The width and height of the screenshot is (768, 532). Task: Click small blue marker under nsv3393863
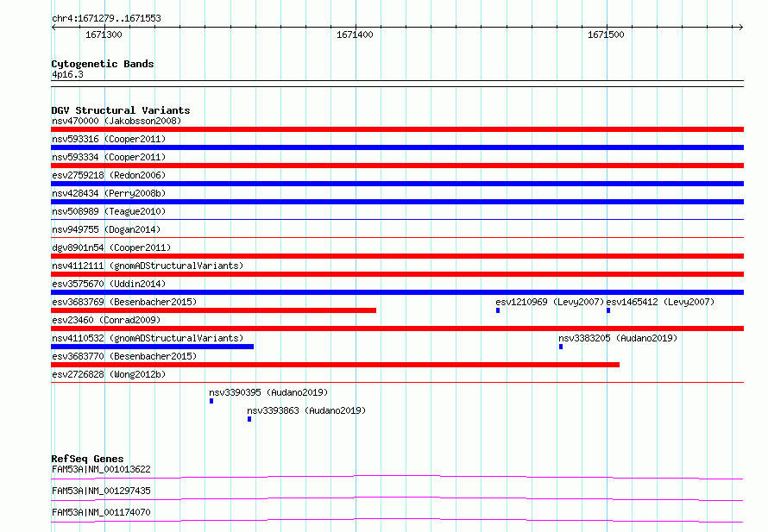[x=249, y=419]
